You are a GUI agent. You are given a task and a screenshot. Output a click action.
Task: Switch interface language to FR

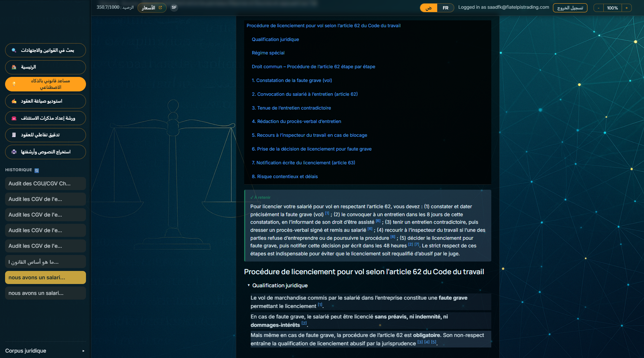tap(446, 7)
